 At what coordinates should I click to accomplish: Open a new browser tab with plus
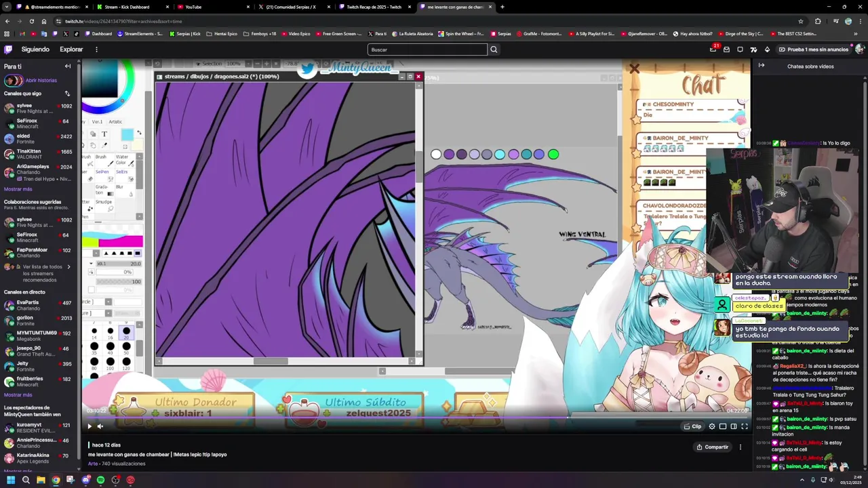[x=502, y=7]
